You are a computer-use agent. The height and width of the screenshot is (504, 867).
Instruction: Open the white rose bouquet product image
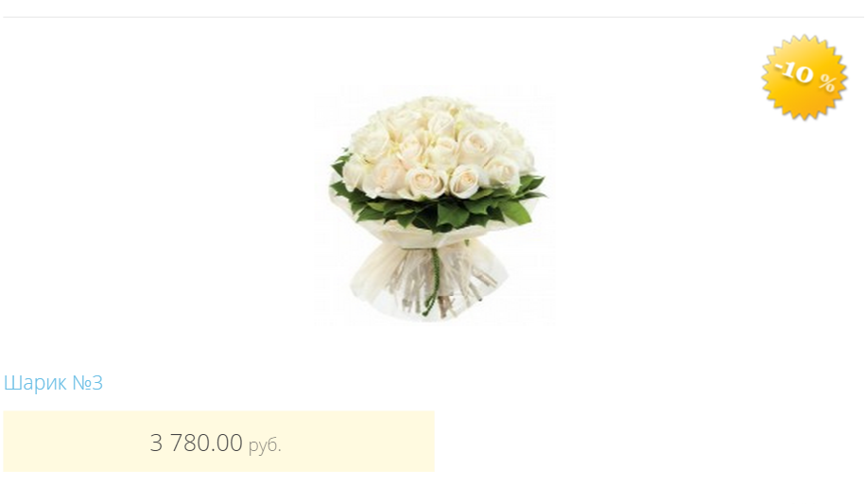click(x=434, y=206)
